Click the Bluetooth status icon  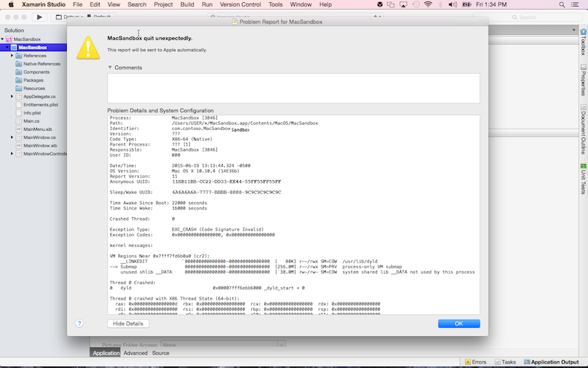pyautogui.click(x=440, y=4)
